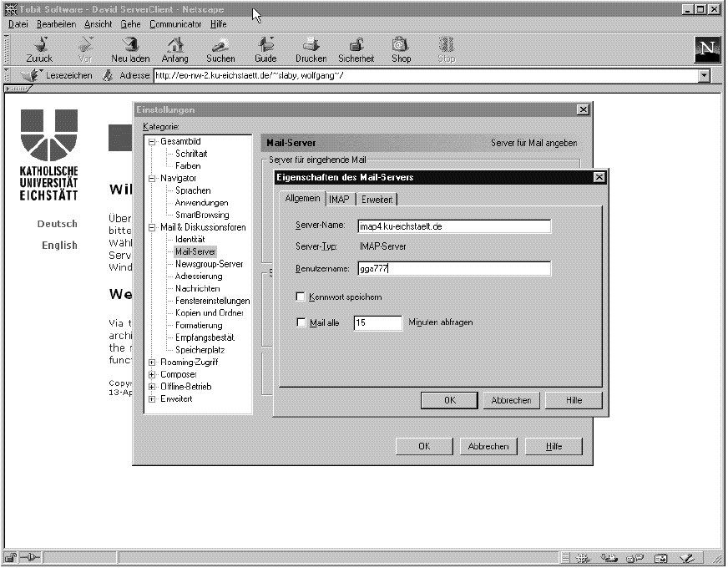This screenshot has height=568, width=728.
Task: Select Schriftart in the category tree
Action: pyautogui.click(x=191, y=154)
